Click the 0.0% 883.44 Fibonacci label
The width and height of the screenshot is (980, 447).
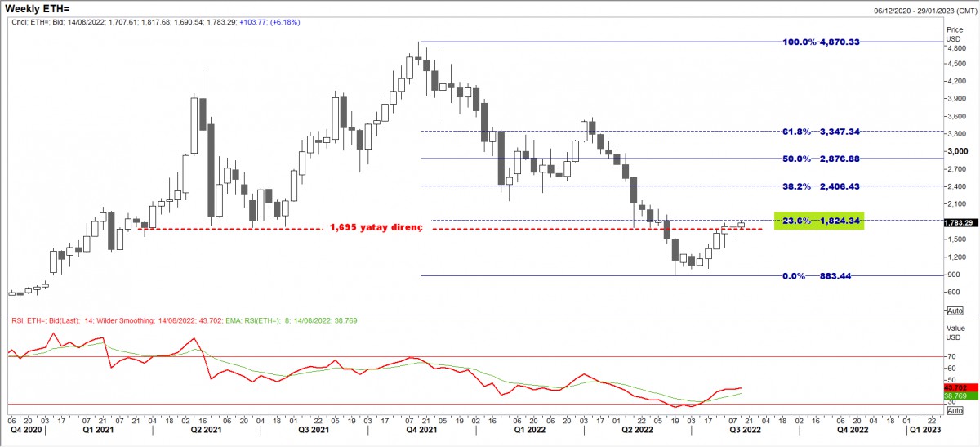pos(817,276)
